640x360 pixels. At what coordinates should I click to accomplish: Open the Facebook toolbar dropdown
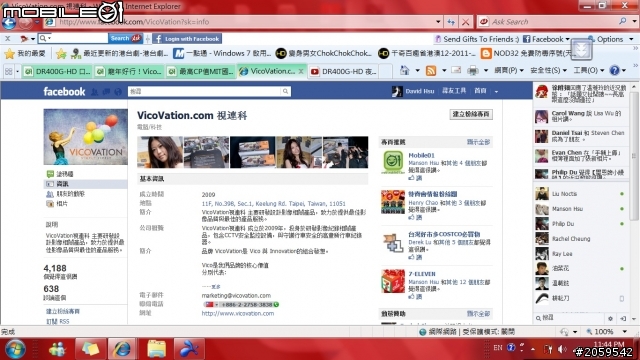click(x=567, y=39)
